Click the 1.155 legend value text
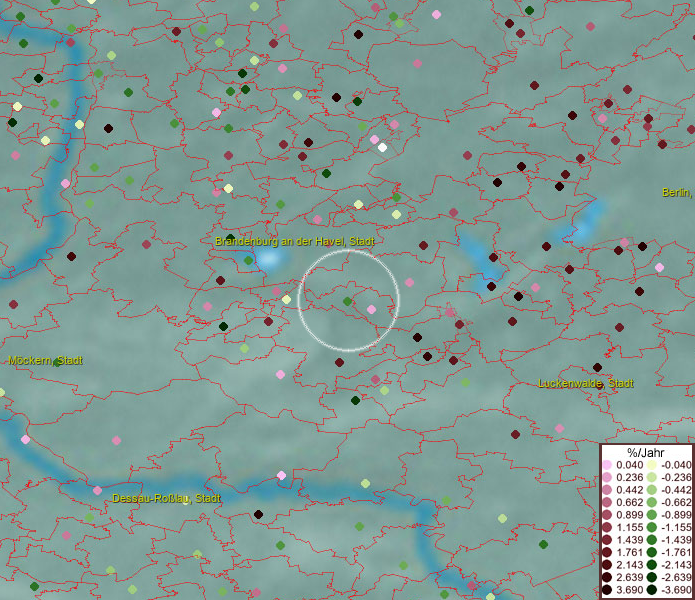Screen dimensions: 695x600 tap(629, 527)
